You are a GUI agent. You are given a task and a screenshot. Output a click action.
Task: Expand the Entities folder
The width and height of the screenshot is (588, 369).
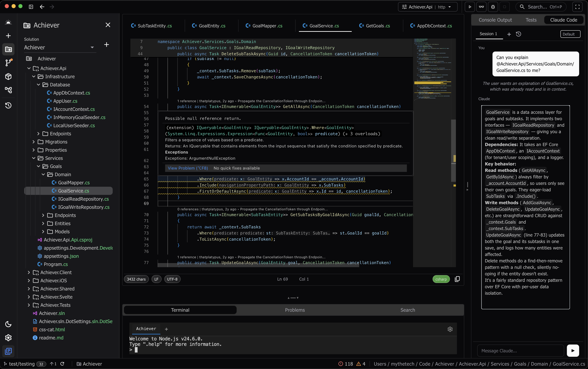tap(43, 223)
